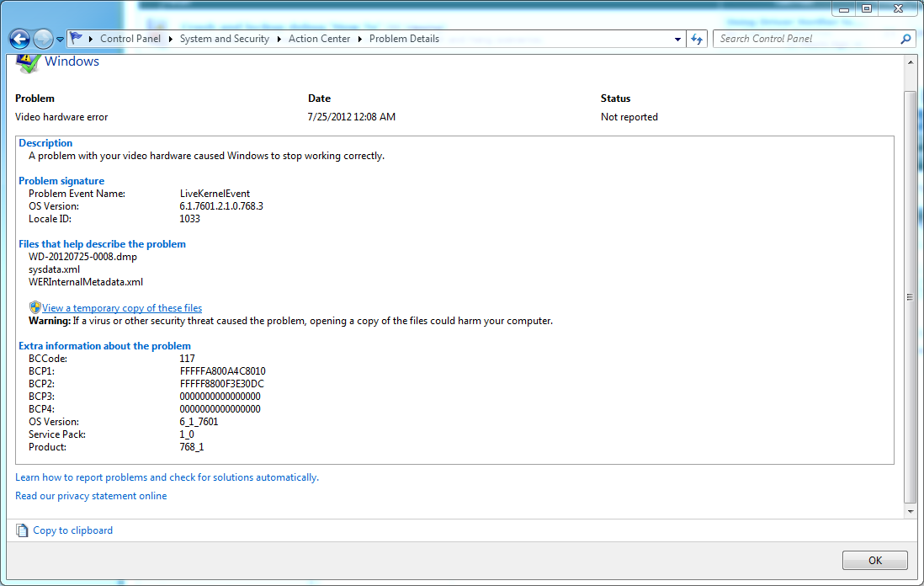
Task: Expand chevron after System and Security
Action: pyautogui.click(x=279, y=39)
